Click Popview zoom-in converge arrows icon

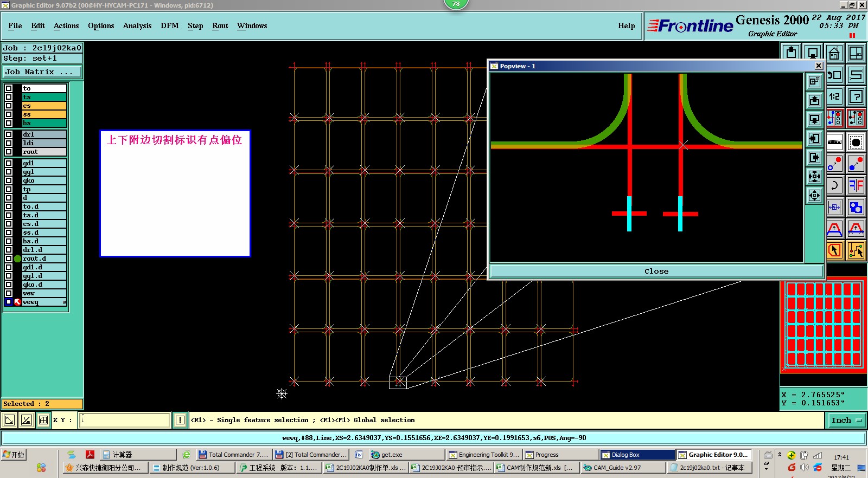tap(814, 176)
